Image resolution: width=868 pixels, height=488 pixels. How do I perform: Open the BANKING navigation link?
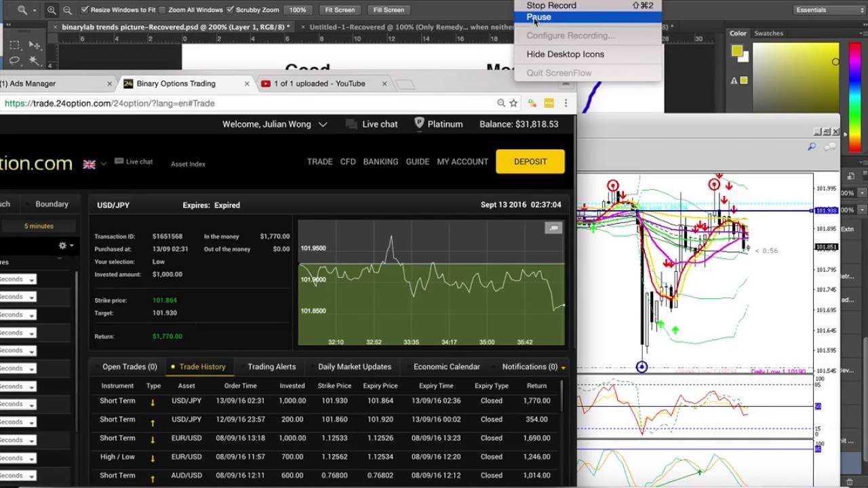380,161
